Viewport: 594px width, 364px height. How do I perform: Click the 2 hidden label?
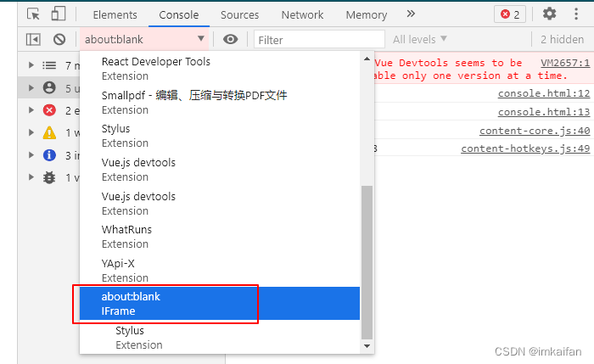click(x=562, y=39)
